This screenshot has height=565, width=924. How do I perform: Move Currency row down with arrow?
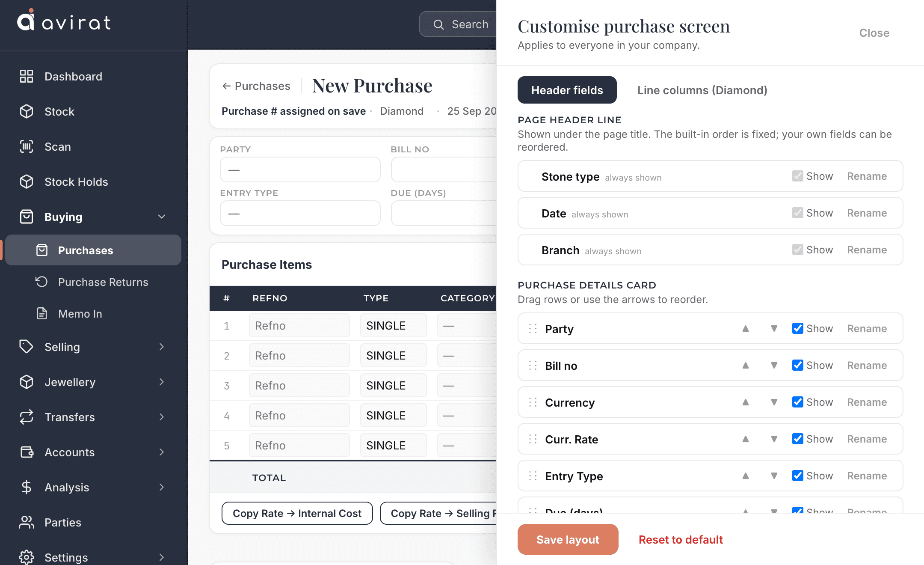click(x=774, y=402)
